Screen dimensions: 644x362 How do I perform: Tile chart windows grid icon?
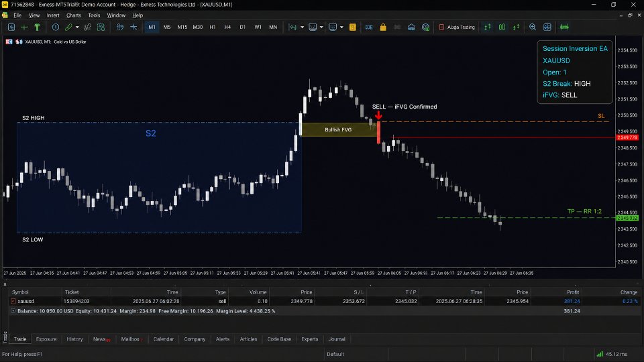547,27
